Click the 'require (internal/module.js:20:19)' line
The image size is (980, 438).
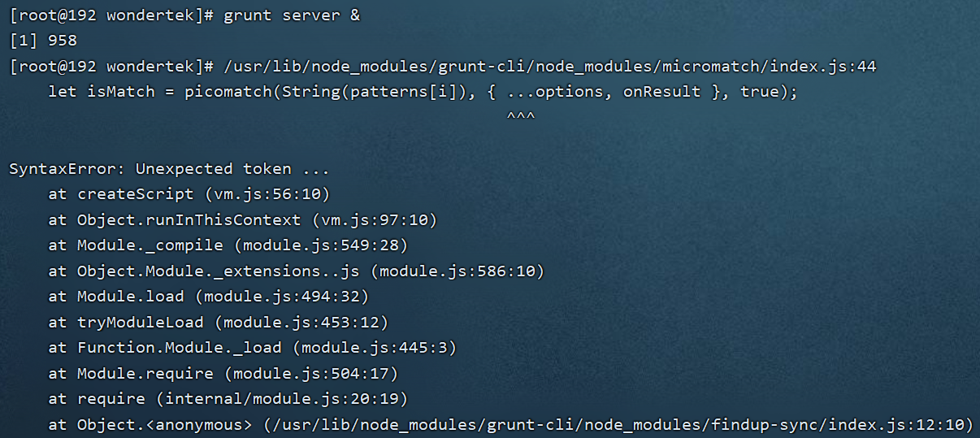[228, 399]
